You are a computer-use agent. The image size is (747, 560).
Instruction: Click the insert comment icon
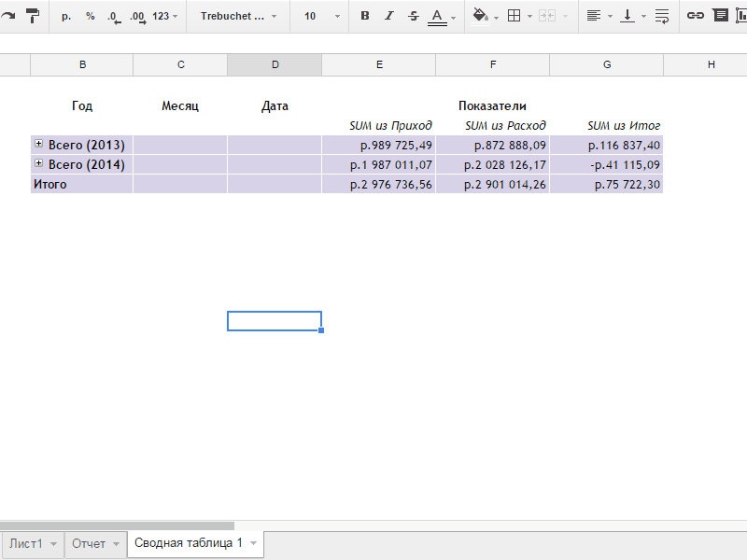tap(720, 15)
